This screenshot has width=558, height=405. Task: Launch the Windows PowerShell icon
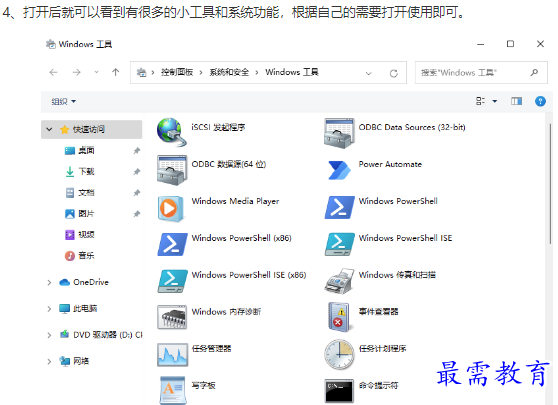coord(339,207)
